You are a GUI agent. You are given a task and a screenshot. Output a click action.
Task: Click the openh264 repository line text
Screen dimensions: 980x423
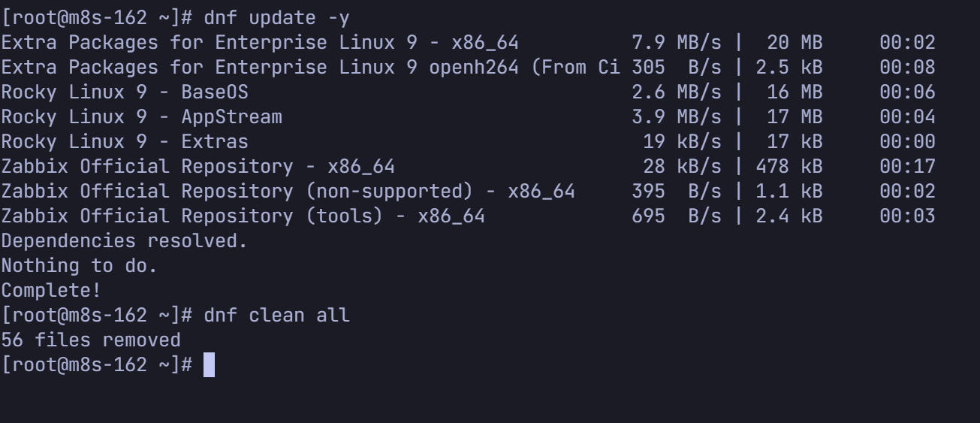(x=309, y=68)
